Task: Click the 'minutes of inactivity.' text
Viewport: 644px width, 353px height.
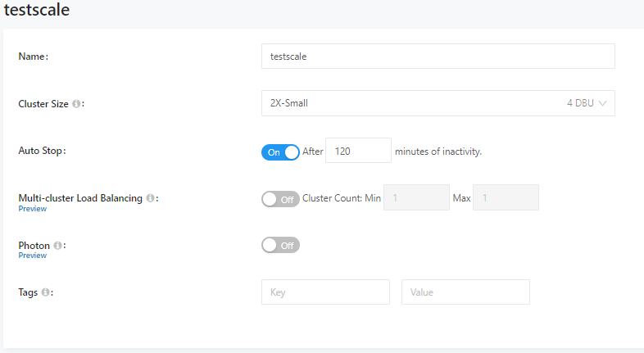Action: click(438, 152)
